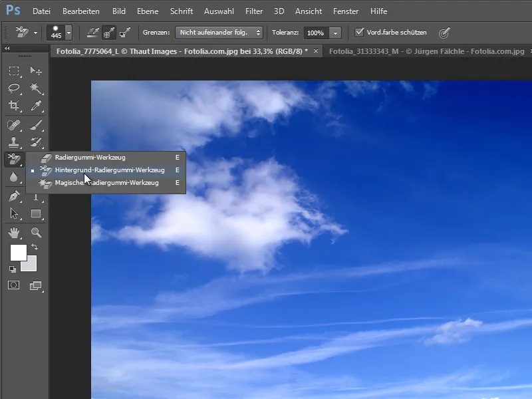Select the Path Selection arrow tool
This screenshot has height=399, width=532.
14,213
